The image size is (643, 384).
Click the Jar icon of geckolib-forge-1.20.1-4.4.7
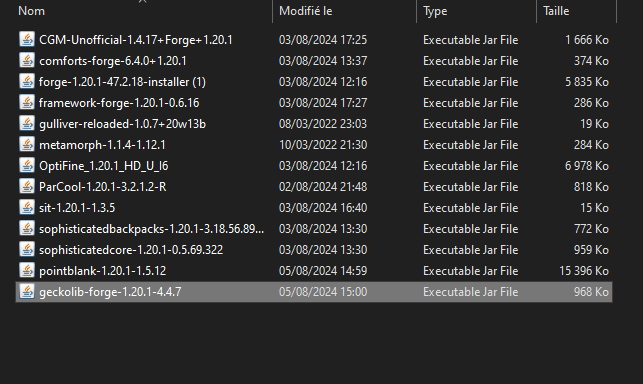tap(27, 291)
